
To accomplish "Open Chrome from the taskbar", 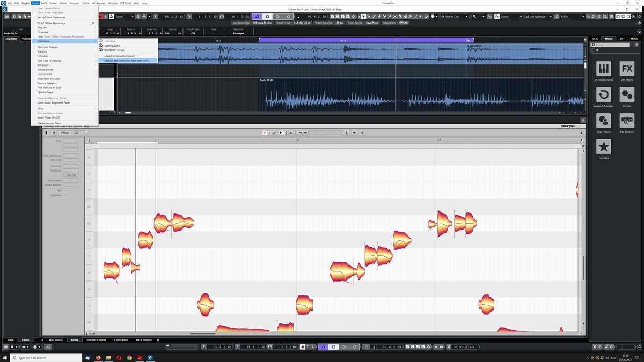I will pos(129,357).
